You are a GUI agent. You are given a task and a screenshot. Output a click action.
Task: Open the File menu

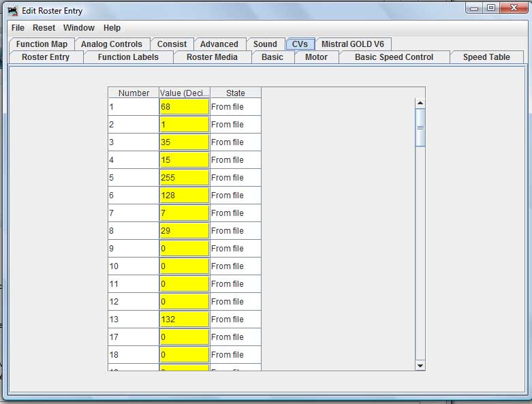(18, 28)
